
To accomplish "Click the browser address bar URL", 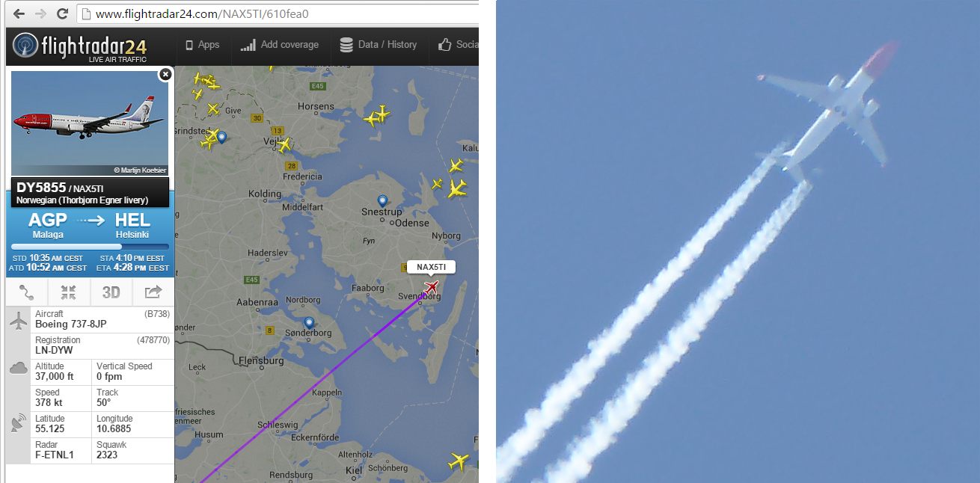I will (202, 13).
